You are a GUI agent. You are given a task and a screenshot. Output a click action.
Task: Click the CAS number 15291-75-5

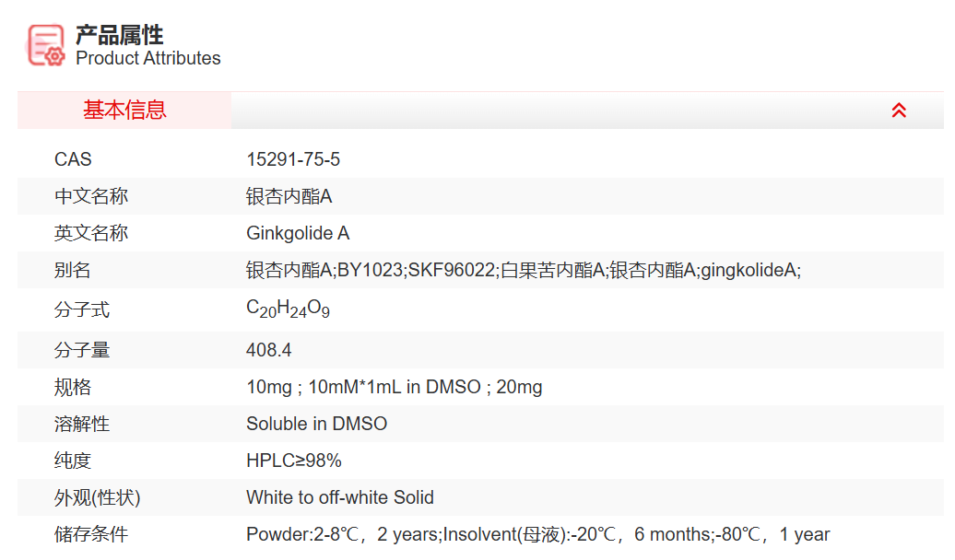click(293, 159)
